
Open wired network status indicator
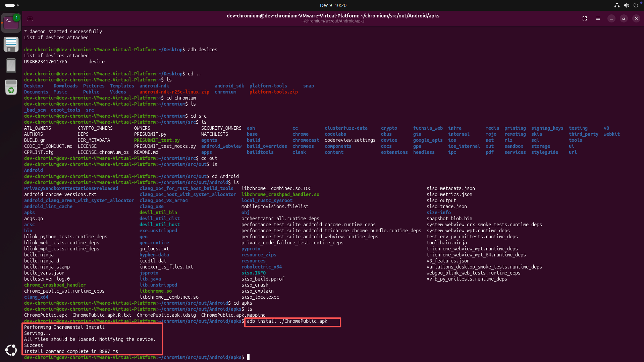(x=617, y=5)
